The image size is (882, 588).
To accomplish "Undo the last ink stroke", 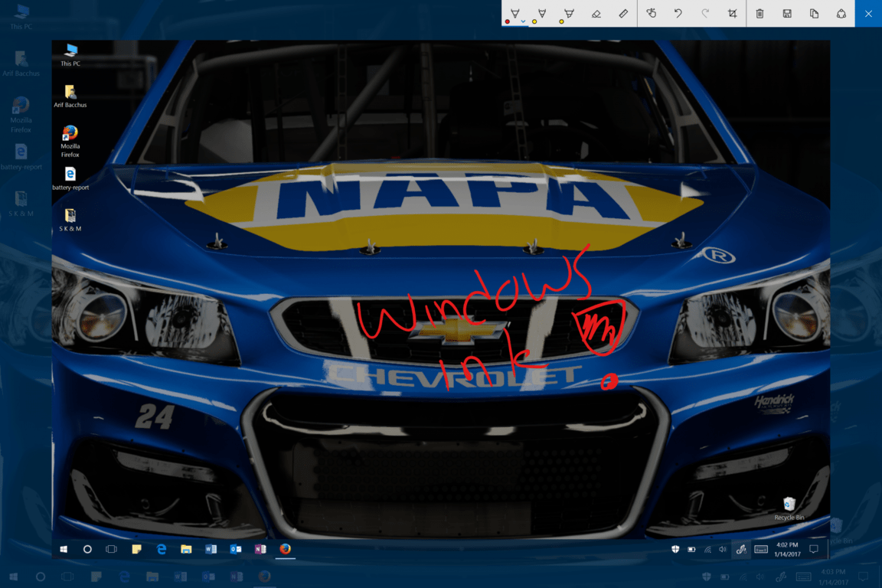I will point(678,13).
